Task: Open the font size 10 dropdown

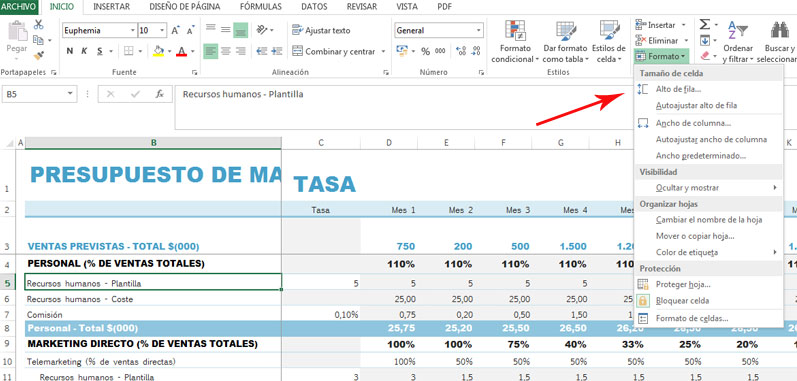Action: (162, 30)
